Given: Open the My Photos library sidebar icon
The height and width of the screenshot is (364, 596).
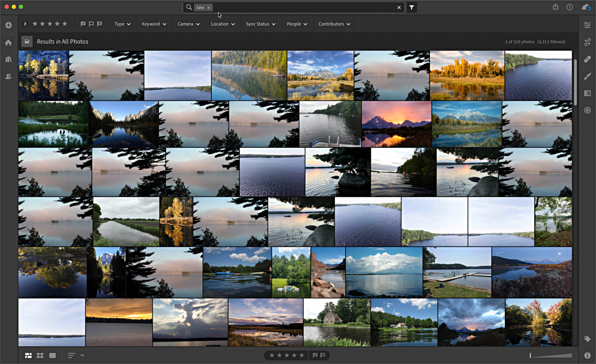Looking at the screenshot, I should tap(8, 59).
